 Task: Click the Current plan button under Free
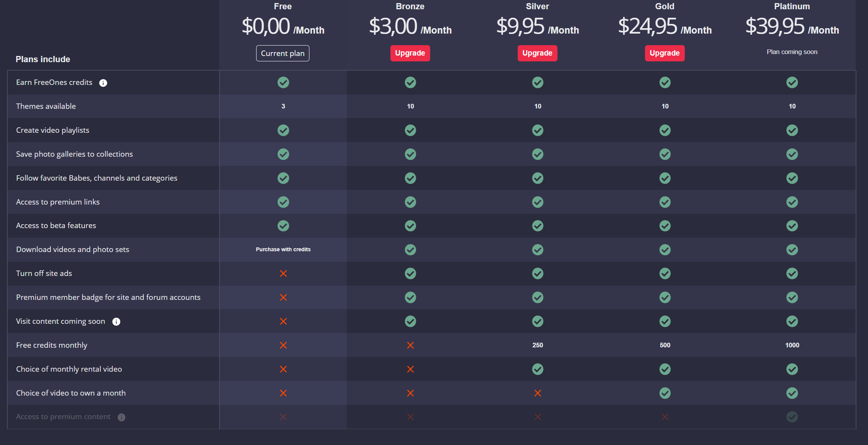coord(282,53)
